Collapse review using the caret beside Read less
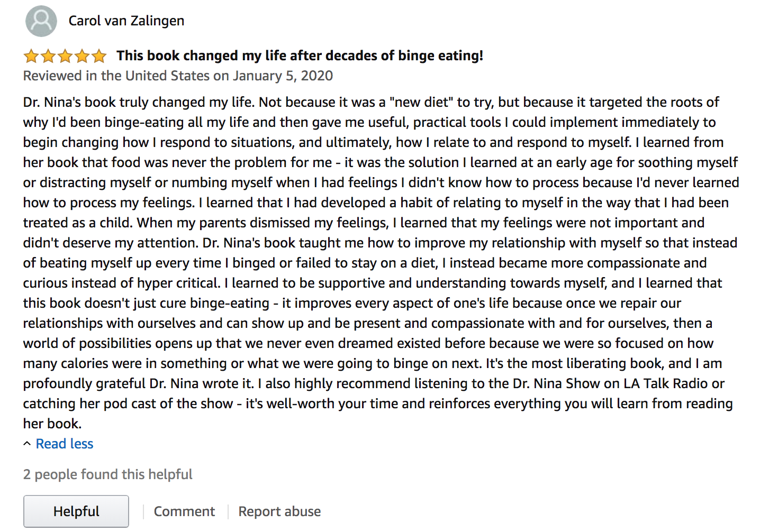Image resolution: width=778 pixels, height=532 pixels. click(27, 444)
